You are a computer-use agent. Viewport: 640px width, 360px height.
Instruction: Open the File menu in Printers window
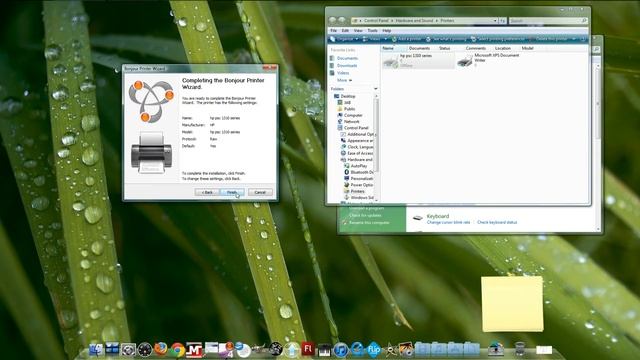point(333,31)
